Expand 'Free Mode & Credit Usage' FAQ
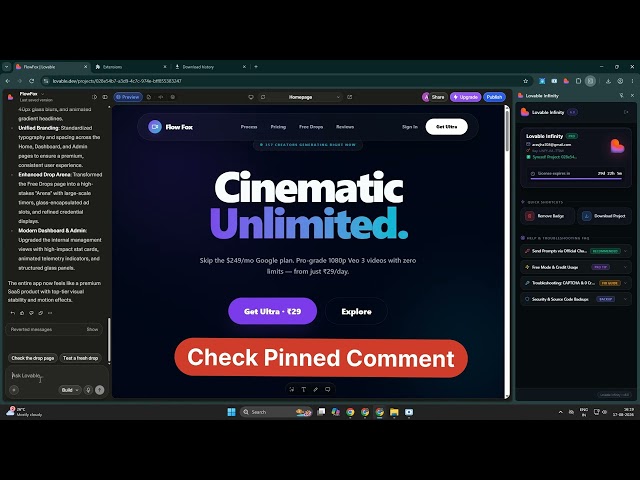Screen dimensions: 640x480 pos(576,267)
